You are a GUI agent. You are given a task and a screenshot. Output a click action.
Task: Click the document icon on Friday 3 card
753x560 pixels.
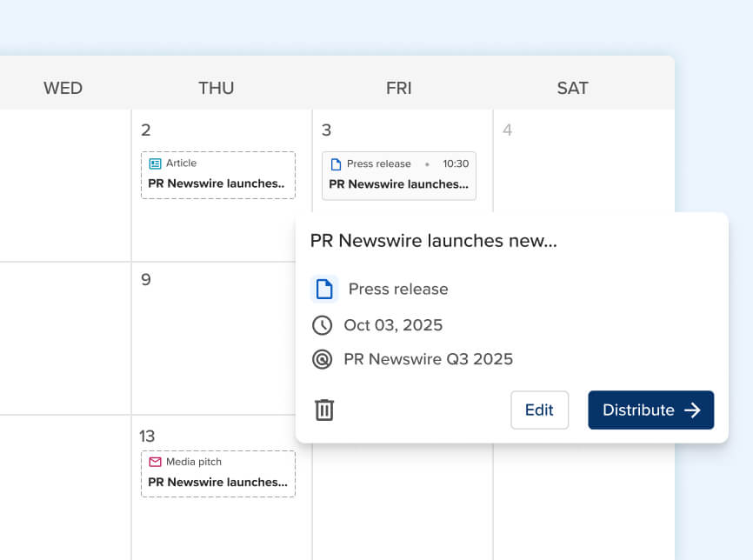pos(336,164)
